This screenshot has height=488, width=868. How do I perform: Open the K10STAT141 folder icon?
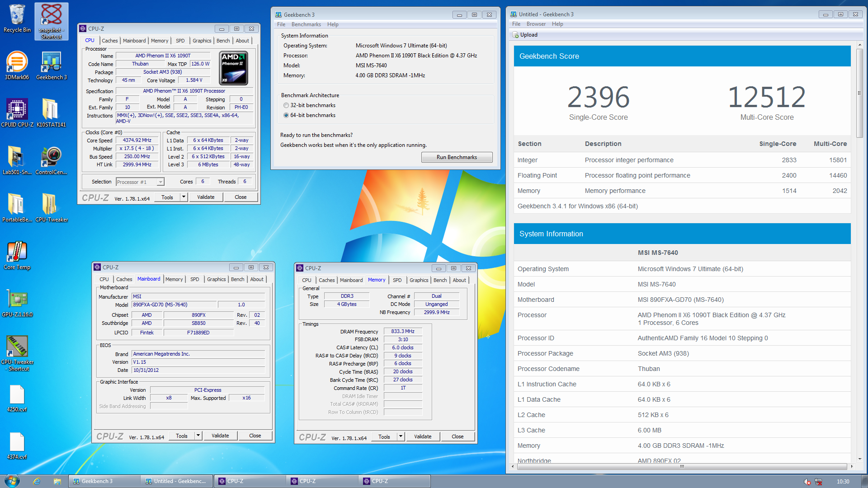(x=52, y=113)
